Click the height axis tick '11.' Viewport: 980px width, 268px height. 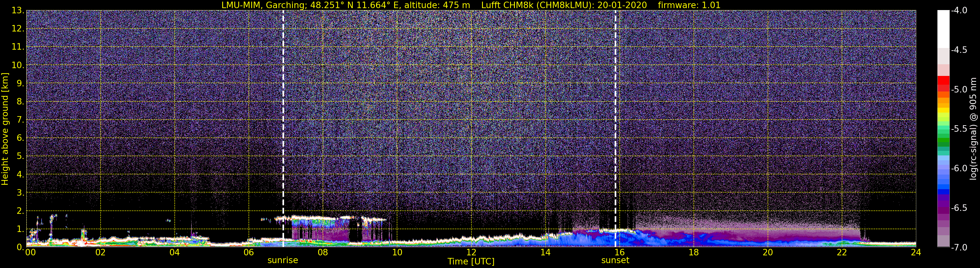[18, 47]
